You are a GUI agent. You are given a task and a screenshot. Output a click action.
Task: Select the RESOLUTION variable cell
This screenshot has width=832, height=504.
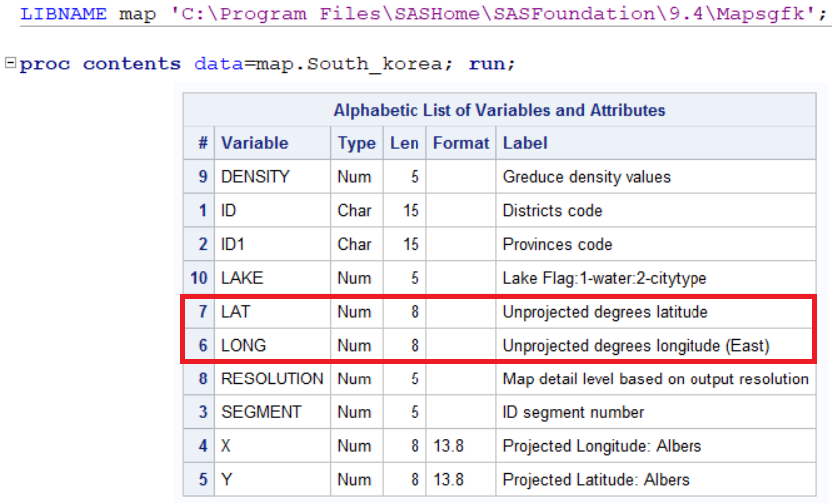click(x=272, y=378)
